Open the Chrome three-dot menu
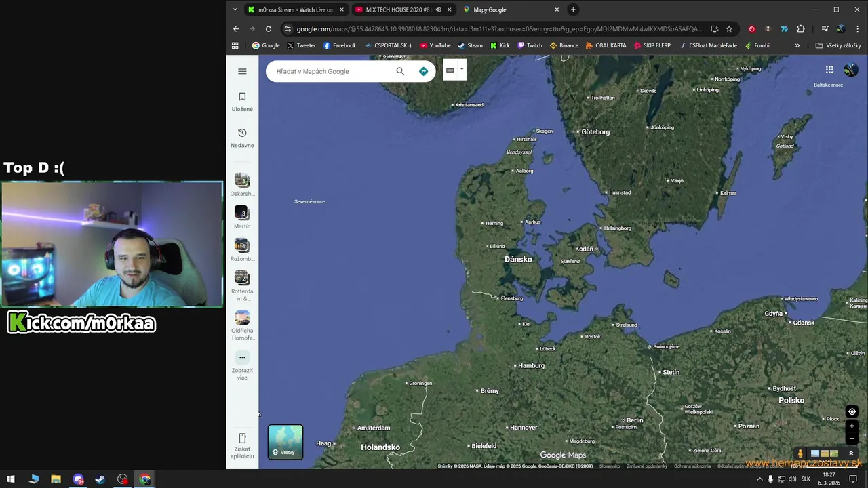 coord(857,28)
